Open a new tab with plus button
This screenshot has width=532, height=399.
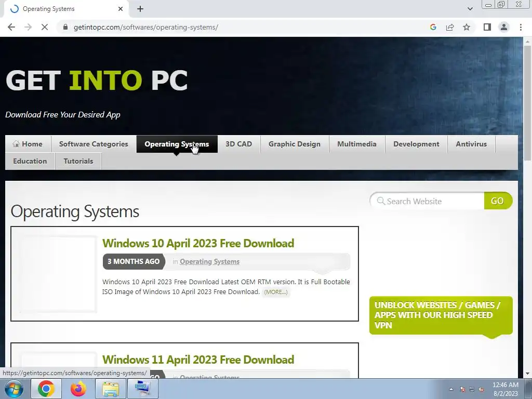tap(140, 9)
